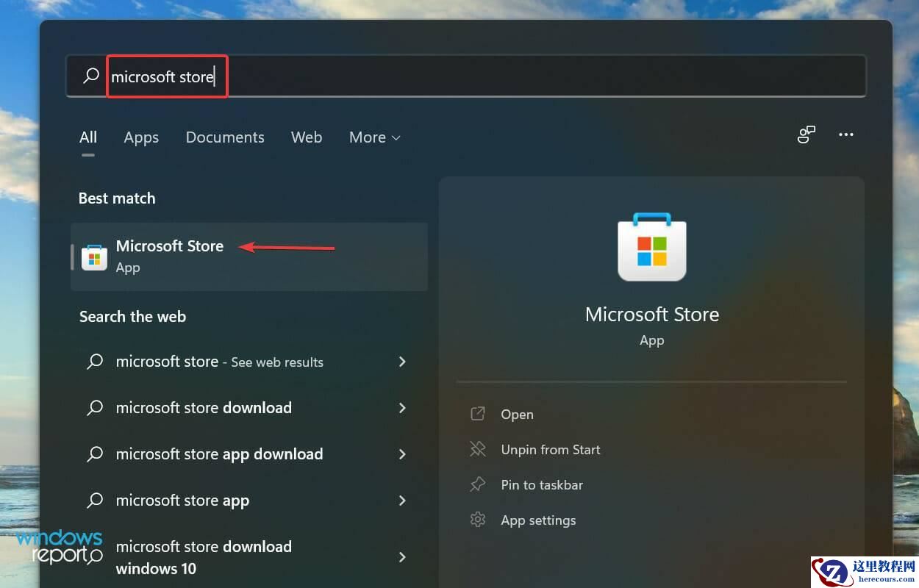Click the Unpin from Start icon

pyautogui.click(x=478, y=449)
